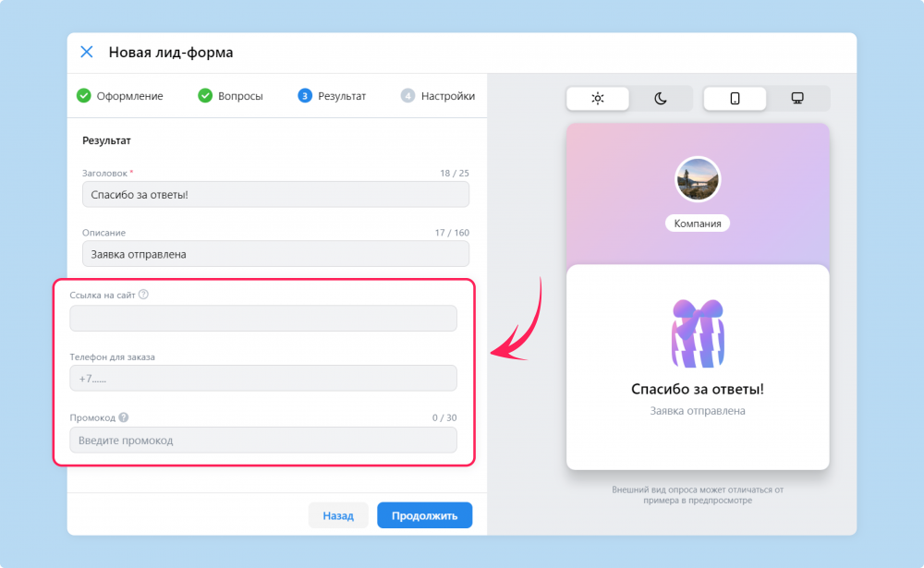The image size is (924, 568).
Task: Focus the Введите промокод input field
Action: coord(263,441)
